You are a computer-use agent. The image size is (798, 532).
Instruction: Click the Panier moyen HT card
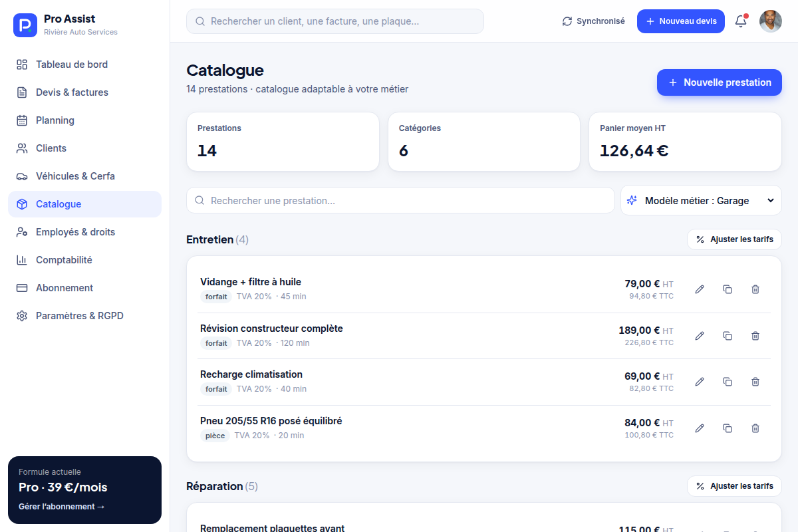(686, 142)
